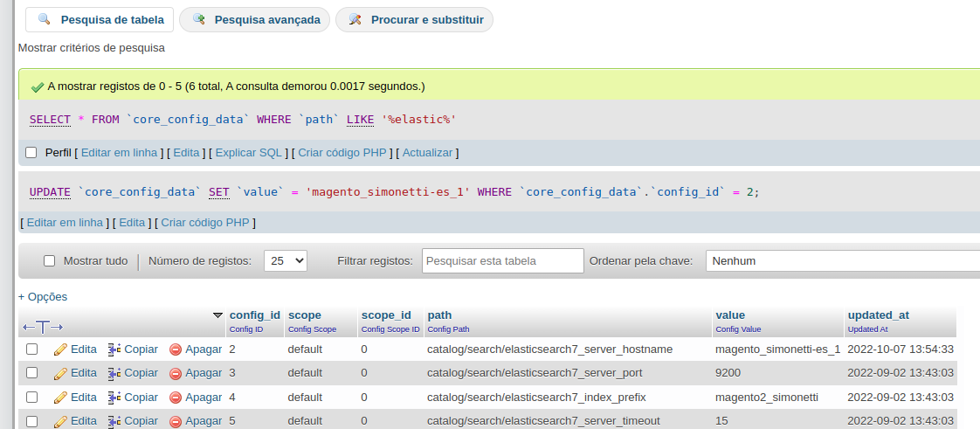Screen dimensions: 980x429
Task: Sort by config_id column
Action: (254, 315)
